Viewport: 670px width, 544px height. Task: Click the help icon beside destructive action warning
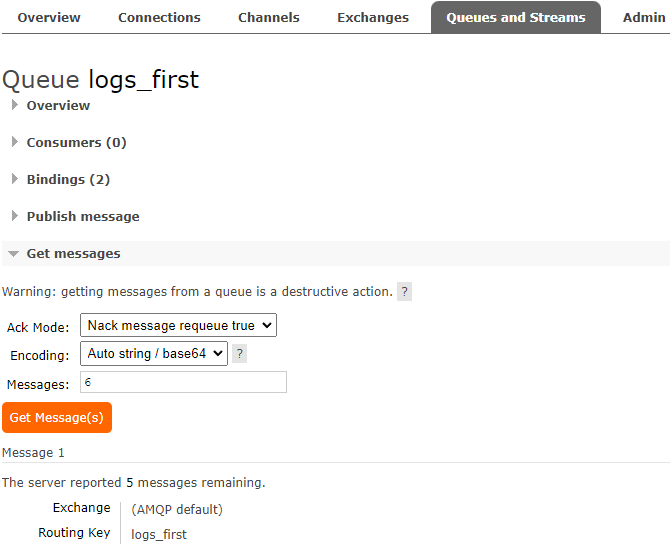pyautogui.click(x=404, y=292)
